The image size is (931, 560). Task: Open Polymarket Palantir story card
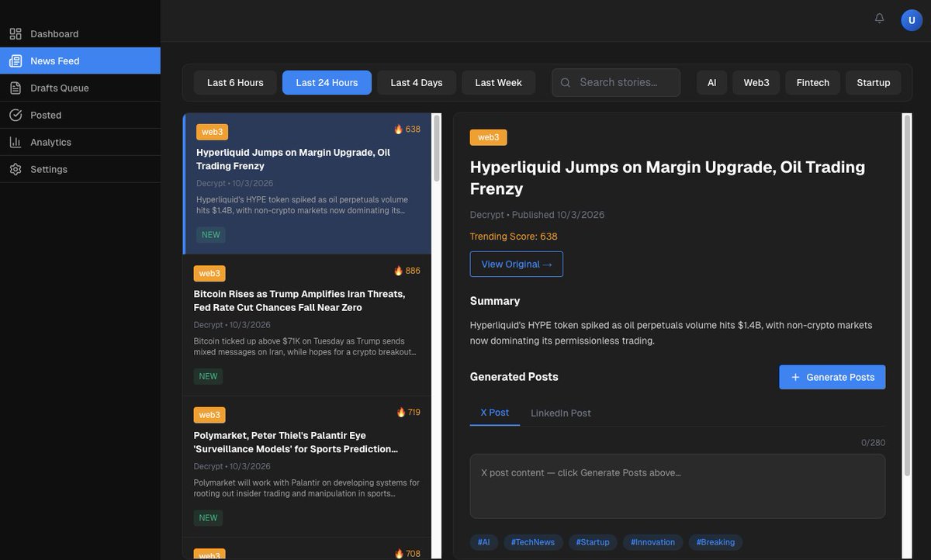[x=307, y=467]
